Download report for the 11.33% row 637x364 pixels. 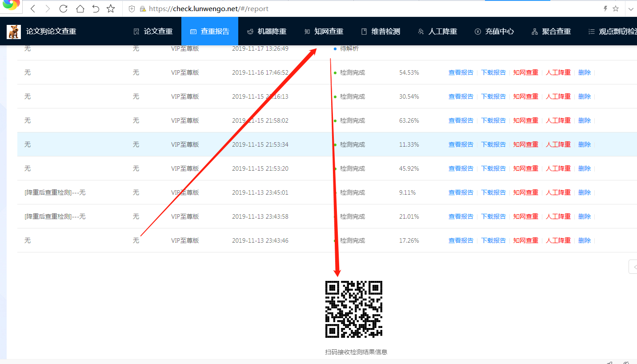(x=493, y=144)
